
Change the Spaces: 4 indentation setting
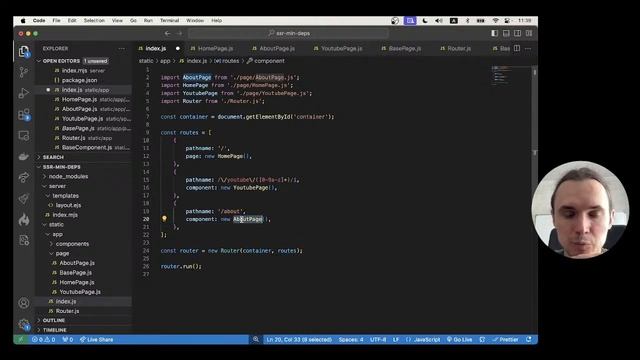click(351, 340)
